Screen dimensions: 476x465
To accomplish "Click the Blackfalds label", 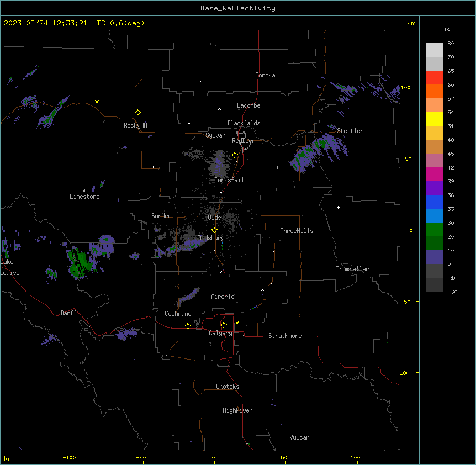I will tap(244, 123).
